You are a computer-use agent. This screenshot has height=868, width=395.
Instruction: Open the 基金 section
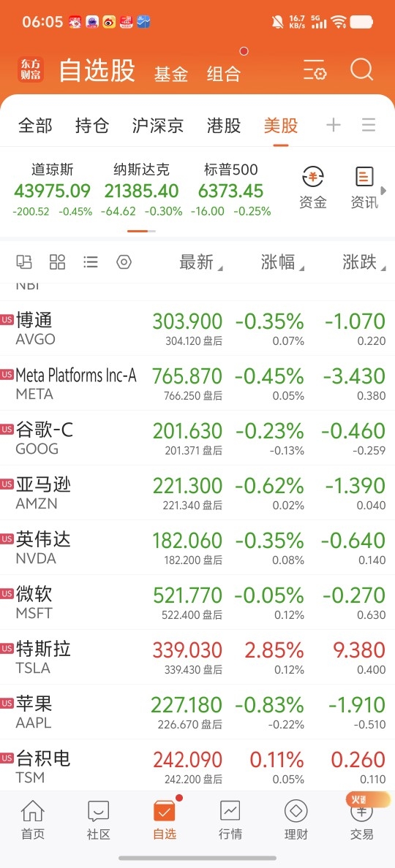[x=171, y=75]
